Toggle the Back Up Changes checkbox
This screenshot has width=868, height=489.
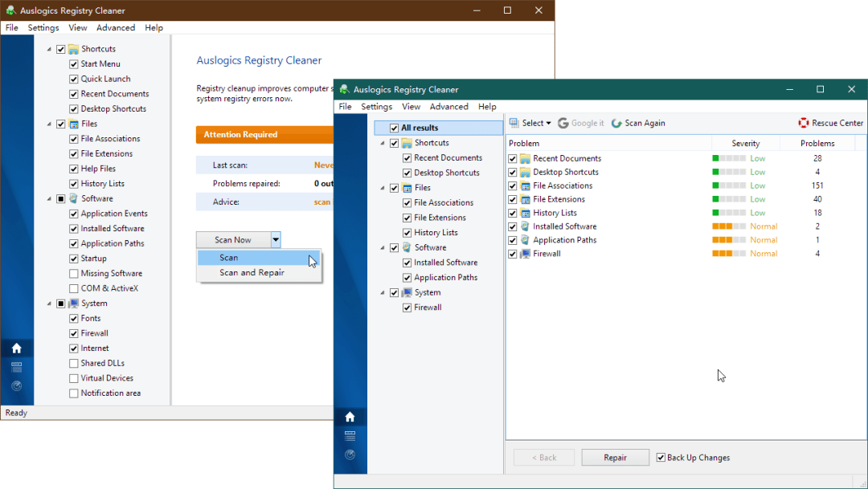point(661,458)
